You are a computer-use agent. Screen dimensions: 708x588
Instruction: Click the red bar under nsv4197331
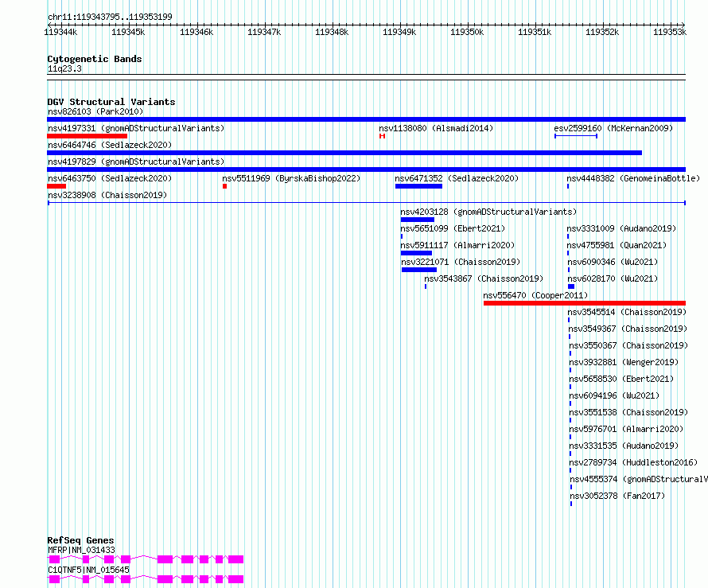click(88, 136)
